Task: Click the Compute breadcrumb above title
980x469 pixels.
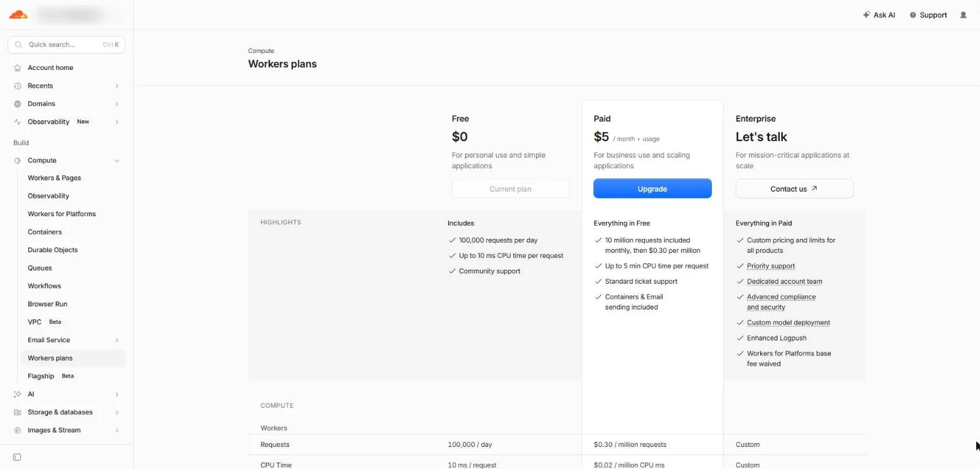Action: 261,51
